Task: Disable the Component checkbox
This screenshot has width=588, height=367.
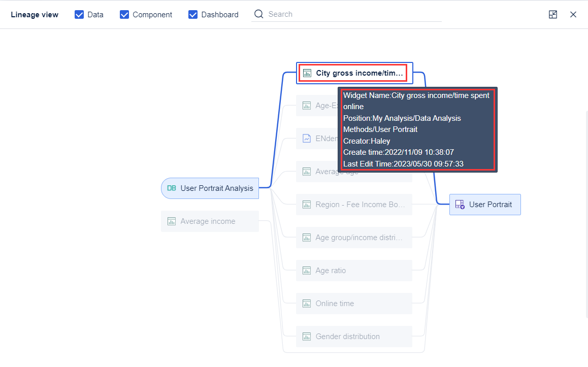Action: (124, 14)
